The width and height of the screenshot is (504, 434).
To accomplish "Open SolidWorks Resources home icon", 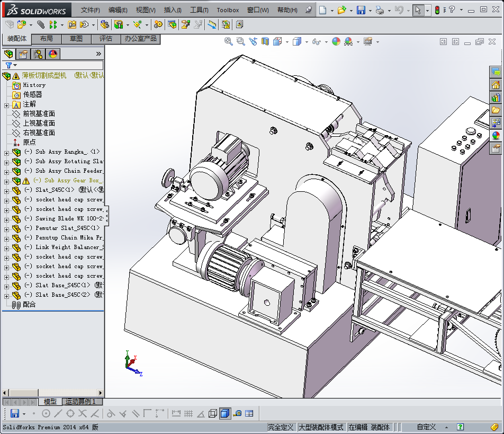I will tap(496, 85).
